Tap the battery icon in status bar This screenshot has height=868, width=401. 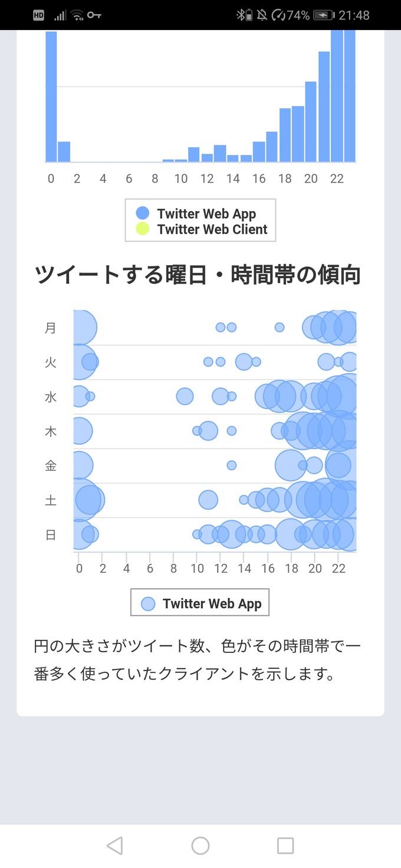pyautogui.click(x=323, y=15)
